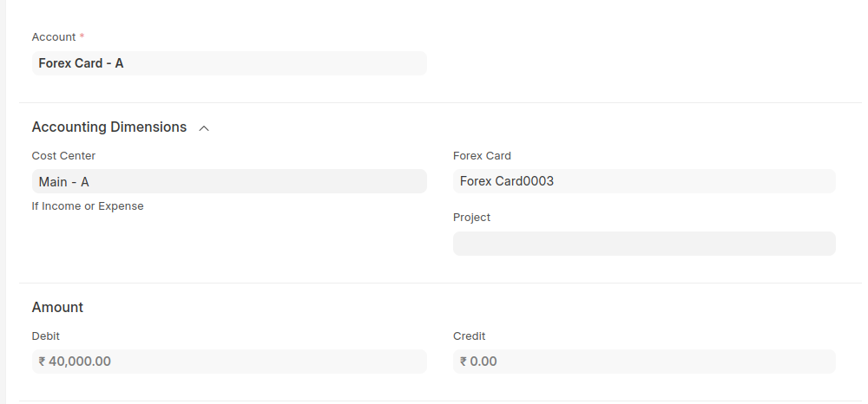Click the rupee symbol in the Debit field
This screenshot has width=868, height=404.
(x=43, y=362)
